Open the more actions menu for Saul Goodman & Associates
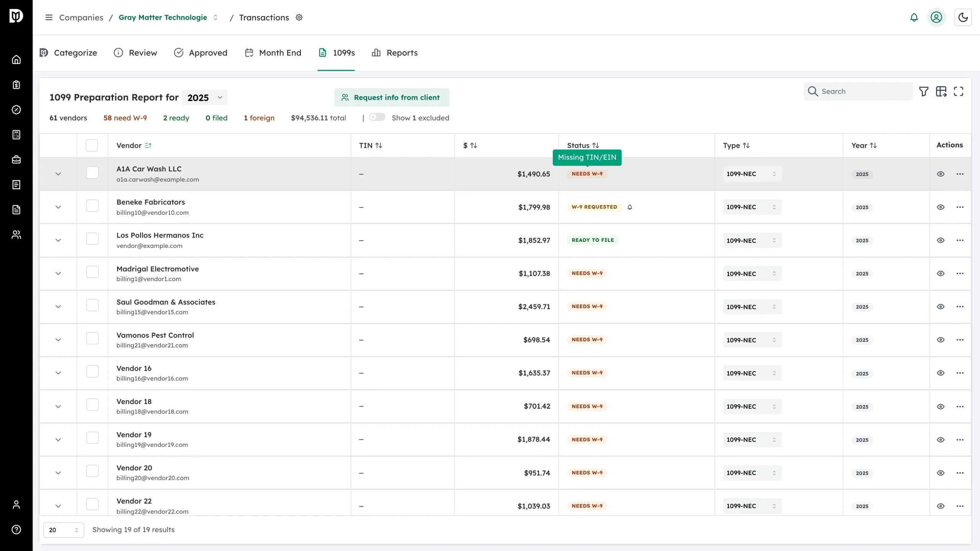 [x=960, y=306]
